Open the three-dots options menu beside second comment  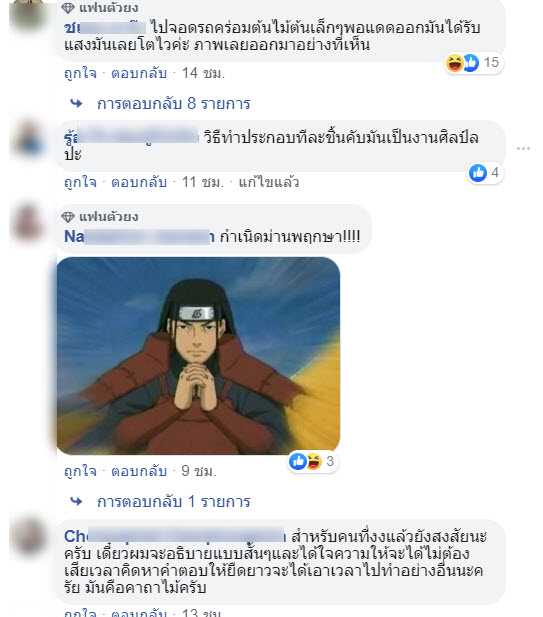(x=523, y=148)
